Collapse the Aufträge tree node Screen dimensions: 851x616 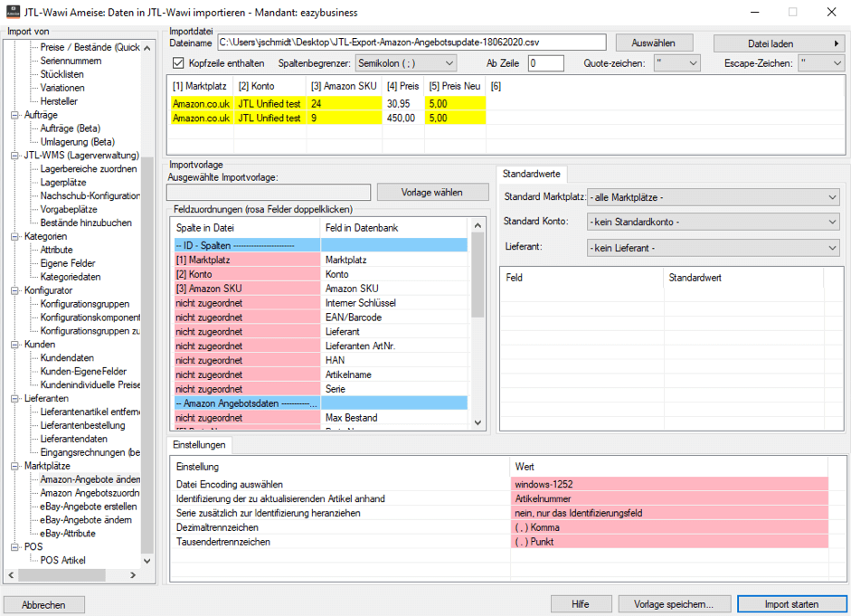point(14,115)
